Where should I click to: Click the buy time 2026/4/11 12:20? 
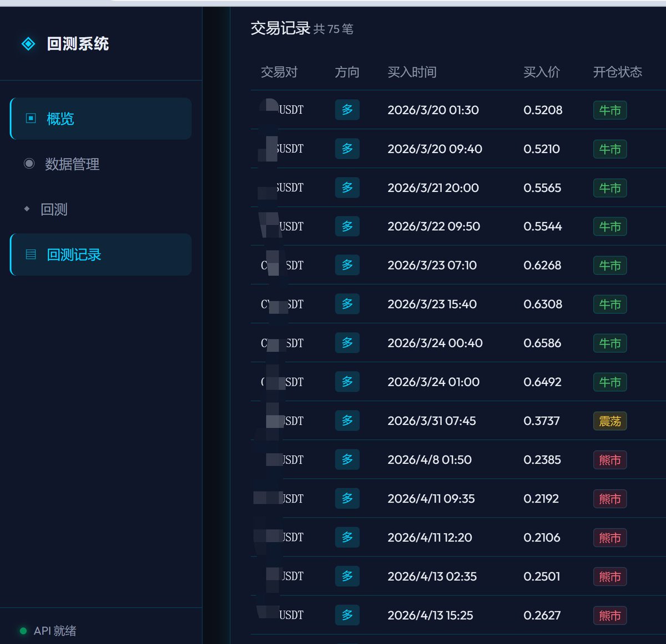click(430, 537)
